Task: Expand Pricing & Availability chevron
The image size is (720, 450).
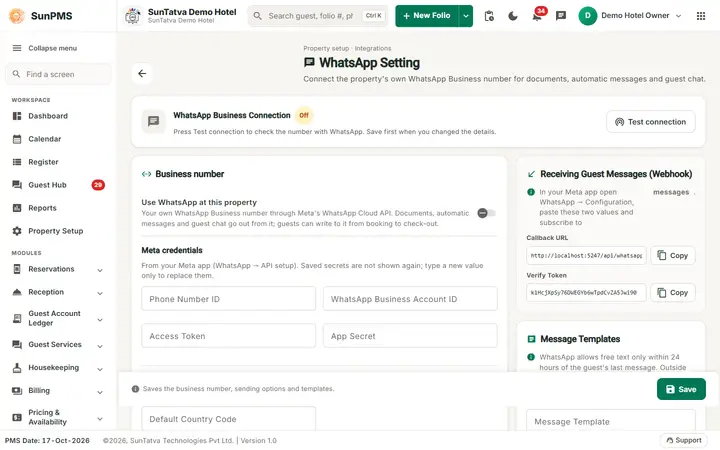Action: point(100,418)
